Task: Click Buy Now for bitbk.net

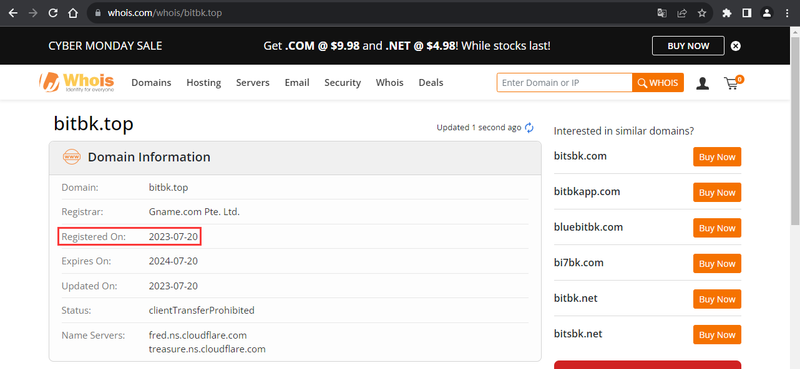Action: coord(717,299)
